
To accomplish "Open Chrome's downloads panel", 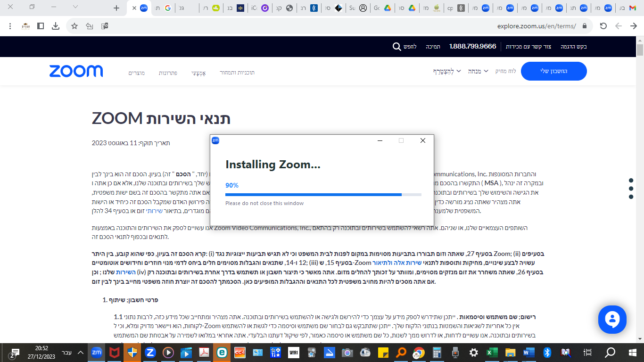I will point(56,26).
